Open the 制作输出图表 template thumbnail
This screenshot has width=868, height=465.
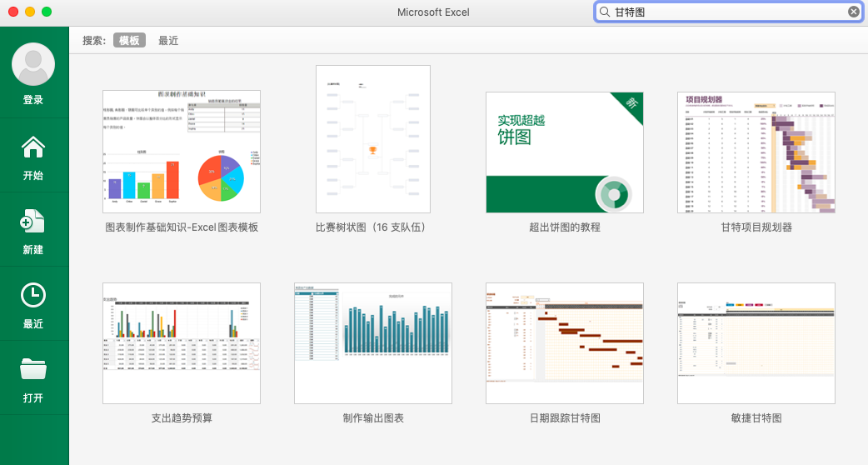(x=373, y=343)
